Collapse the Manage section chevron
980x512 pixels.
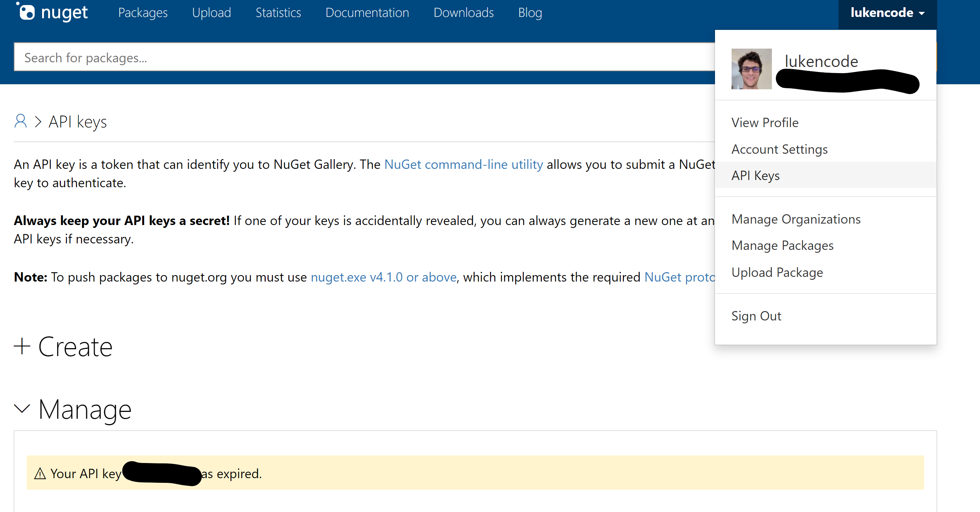[22, 409]
